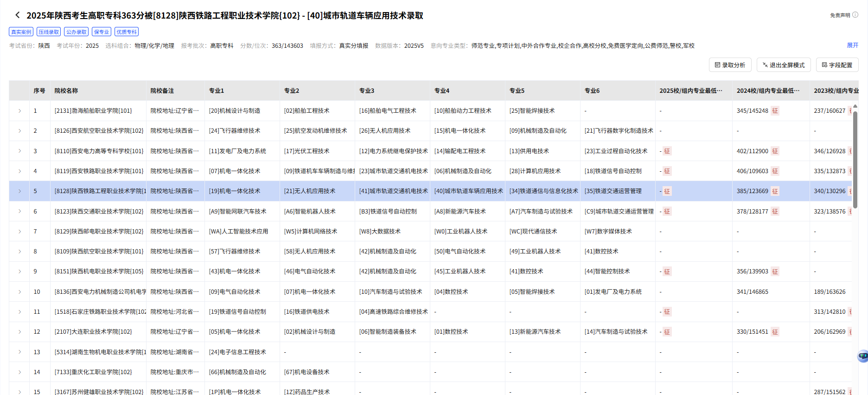This screenshot has height=395, width=868.
Task: Click the 征 badge in row 11's 2025 column
Action: point(667,312)
